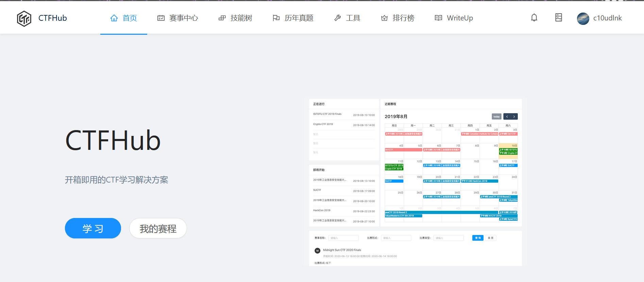This screenshot has width=644, height=282.
Task: Click the 我的赛程 button
Action: pyautogui.click(x=158, y=228)
